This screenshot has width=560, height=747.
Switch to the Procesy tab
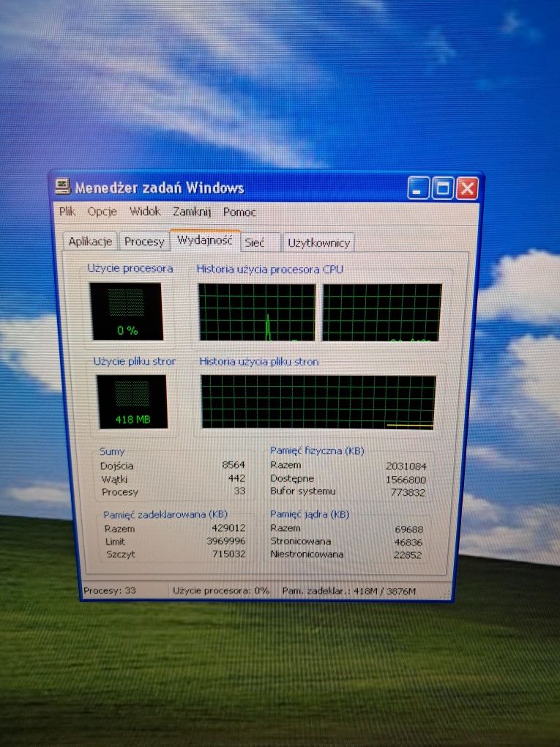click(143, 242)
